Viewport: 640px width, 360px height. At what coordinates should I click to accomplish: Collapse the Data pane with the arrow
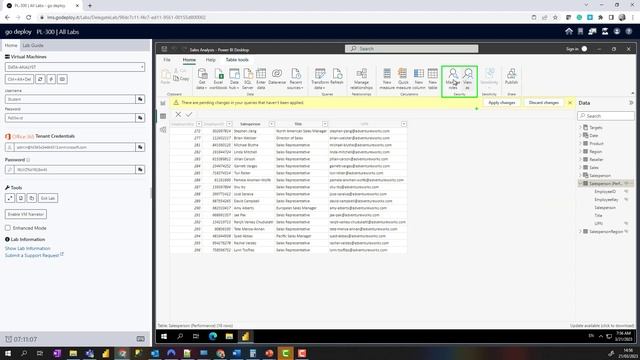[x=631, y=103]
